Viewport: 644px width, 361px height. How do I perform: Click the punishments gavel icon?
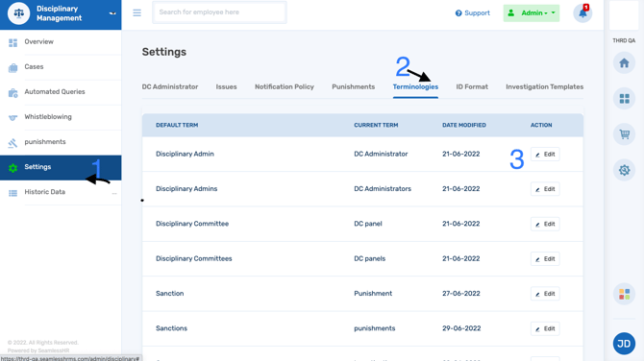coord(13,143)
